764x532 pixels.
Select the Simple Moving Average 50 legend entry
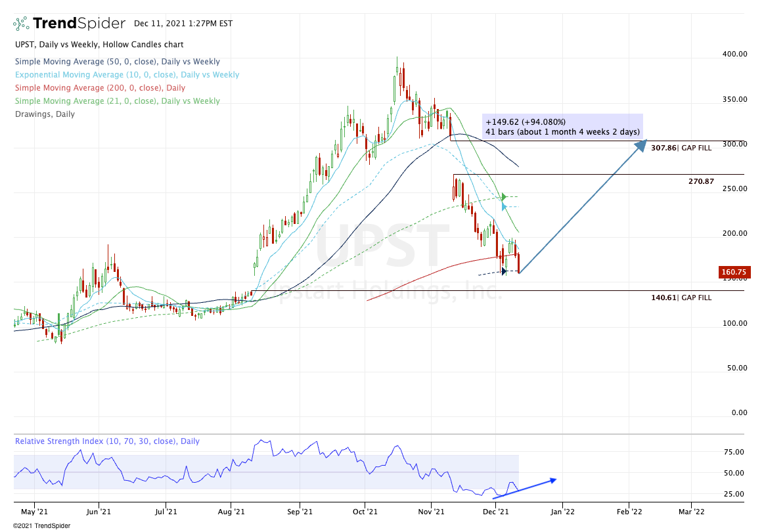coord(118,61)
